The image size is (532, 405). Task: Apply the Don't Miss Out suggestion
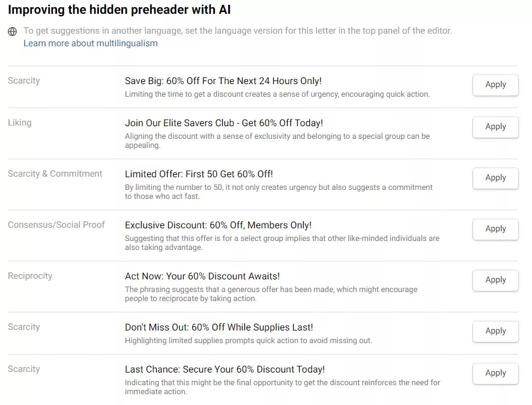tap(495, 331)
